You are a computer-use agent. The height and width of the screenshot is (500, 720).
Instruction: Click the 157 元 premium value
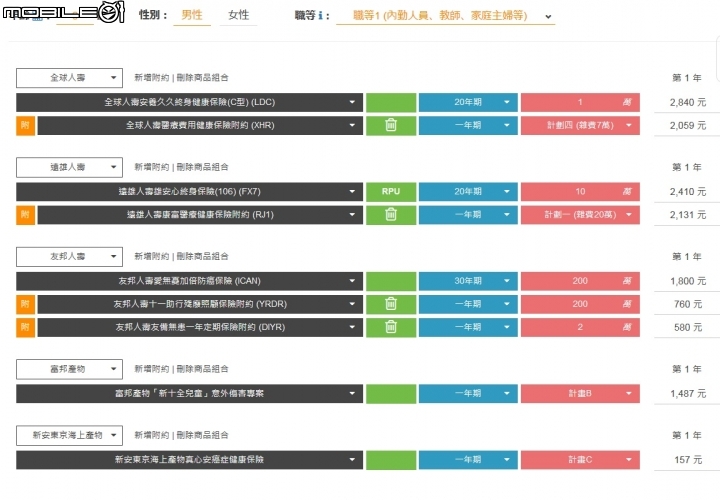tap(688, 460)
